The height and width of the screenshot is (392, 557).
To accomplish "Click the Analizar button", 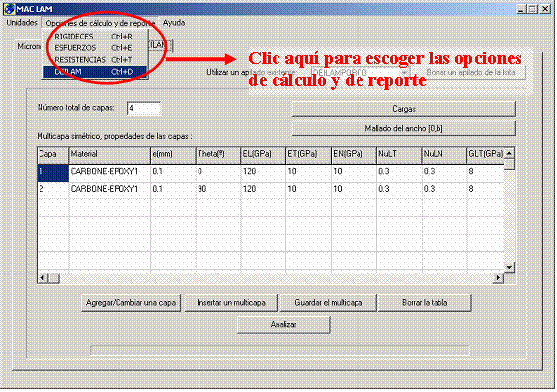I will tap(283, 325).
